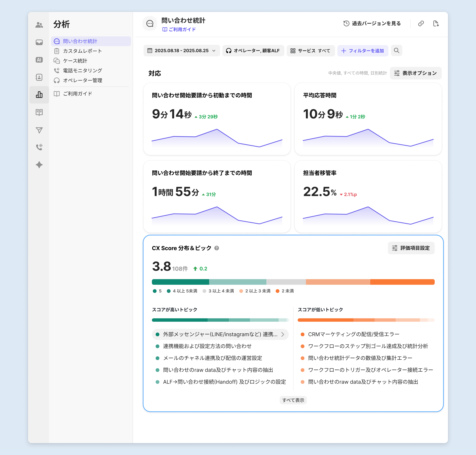This screenshot has height=455, width=476.
Task: Open the marketing paper-plane icon
Action: click(39, 130)
